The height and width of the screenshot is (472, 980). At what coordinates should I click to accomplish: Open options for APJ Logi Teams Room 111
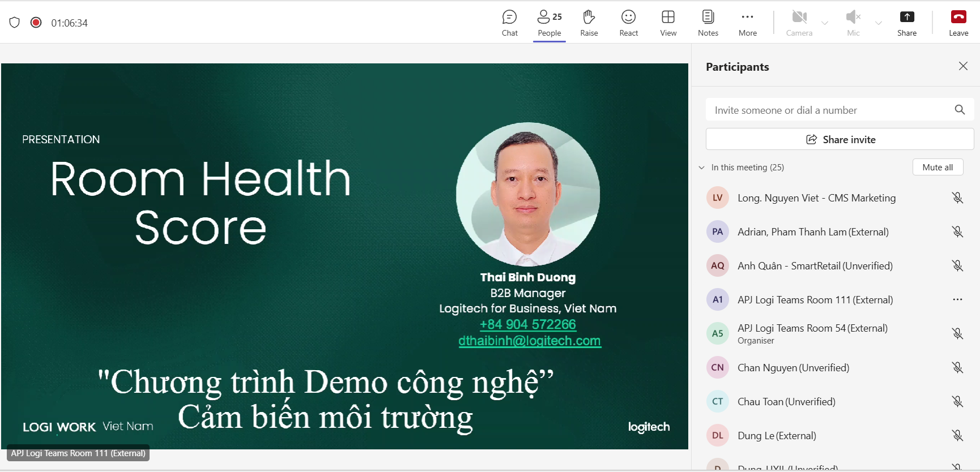957,299
